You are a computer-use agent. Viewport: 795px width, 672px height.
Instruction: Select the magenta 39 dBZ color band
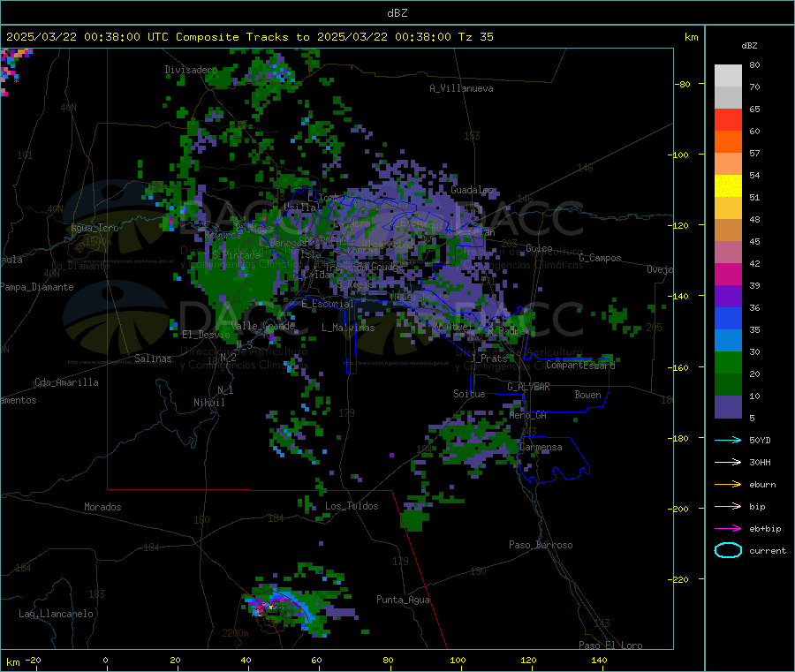728,274
